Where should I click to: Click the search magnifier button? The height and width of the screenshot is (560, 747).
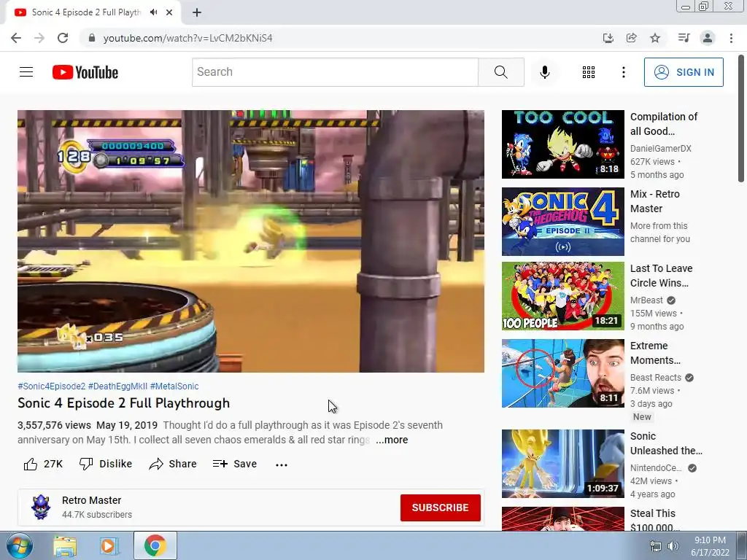pyautogui.click(x=500, y=72)
